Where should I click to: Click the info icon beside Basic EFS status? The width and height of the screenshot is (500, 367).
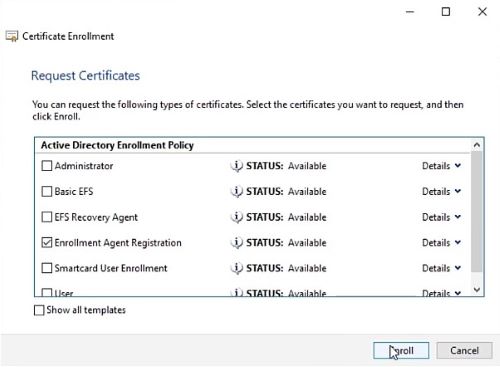coord(237,191)
